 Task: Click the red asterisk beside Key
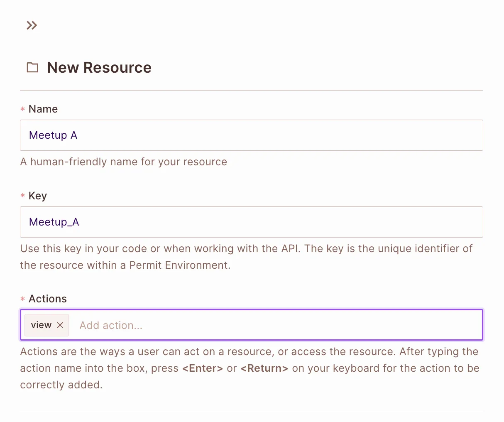click(23, 196)
